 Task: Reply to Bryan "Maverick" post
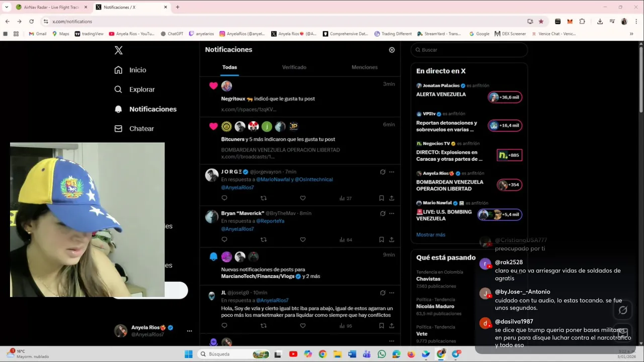click(x=224, y=240)
